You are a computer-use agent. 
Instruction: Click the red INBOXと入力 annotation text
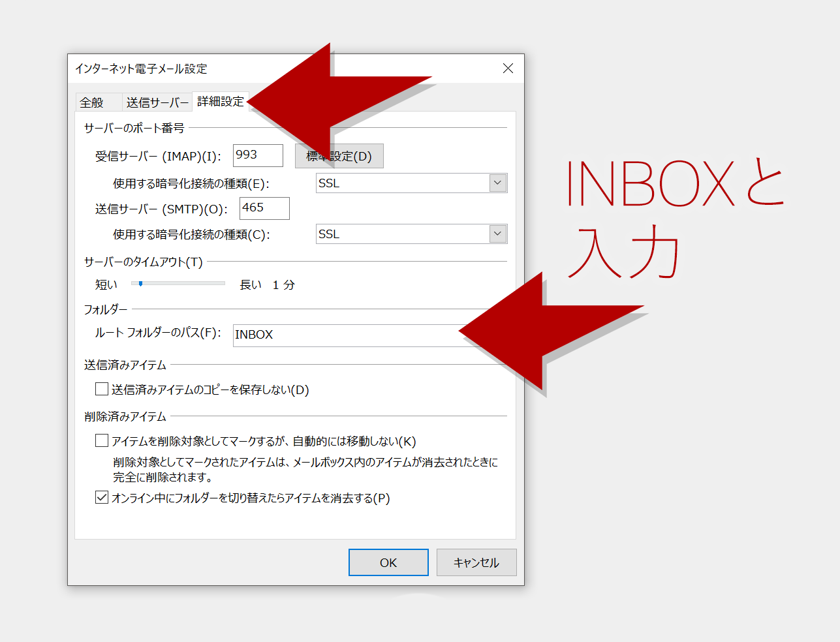point(672,215)
